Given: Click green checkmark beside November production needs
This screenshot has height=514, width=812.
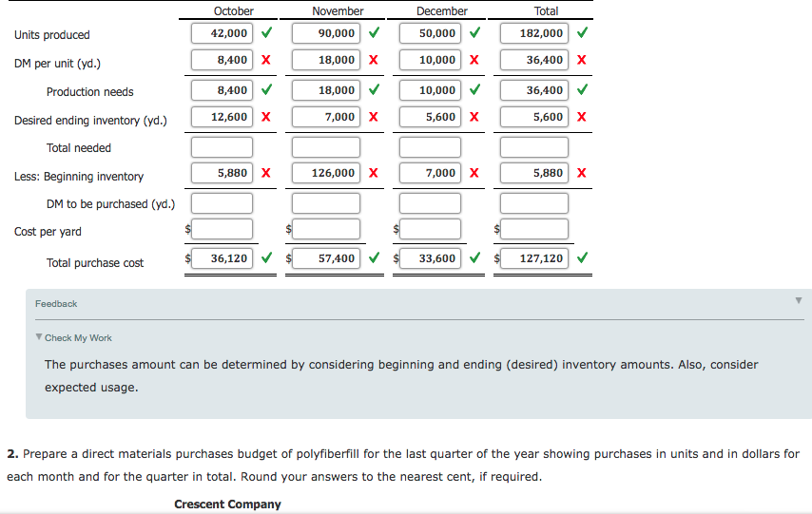Looking at the screenshot, I should click(x=374, y=90).
